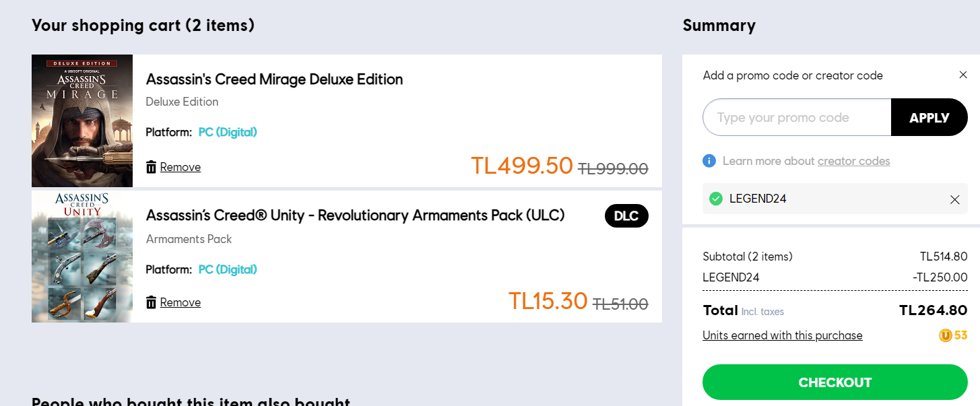The height and width of the screenshot is (406, 980).
Task: Open Assassin's Creed Mirage Deluxe Edition title
Action: (x=274, y=79)
